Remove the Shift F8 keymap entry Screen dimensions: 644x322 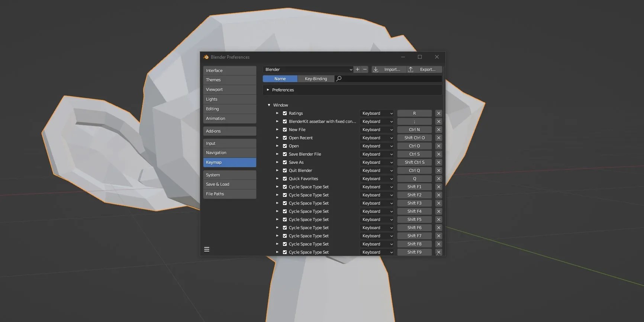(x=438, y=244)
